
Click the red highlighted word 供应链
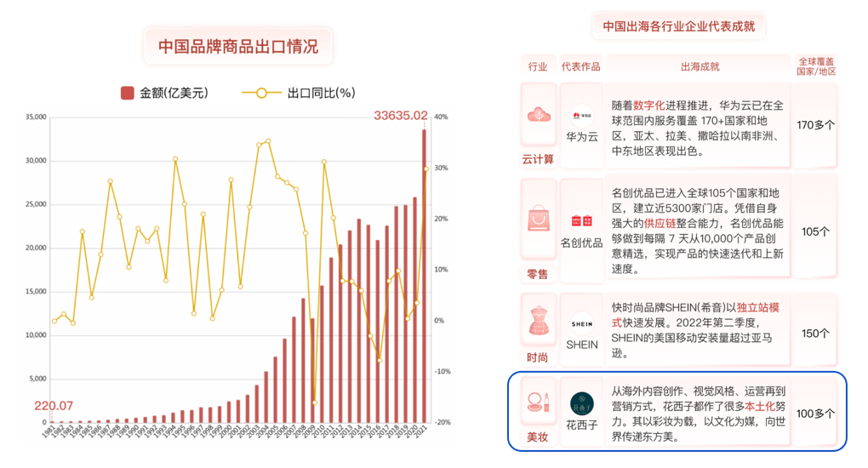point(660,223)
